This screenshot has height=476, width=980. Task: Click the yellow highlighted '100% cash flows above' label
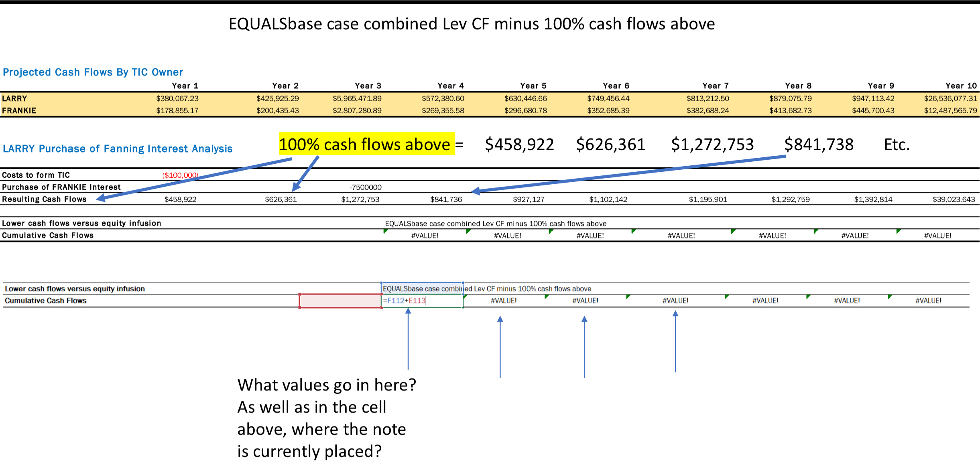point(366,144)
